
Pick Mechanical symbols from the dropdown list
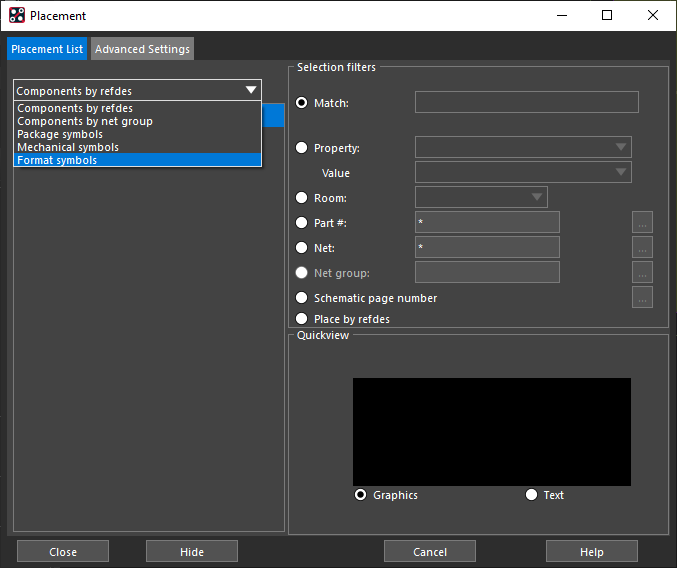click(x=137, y=147)
